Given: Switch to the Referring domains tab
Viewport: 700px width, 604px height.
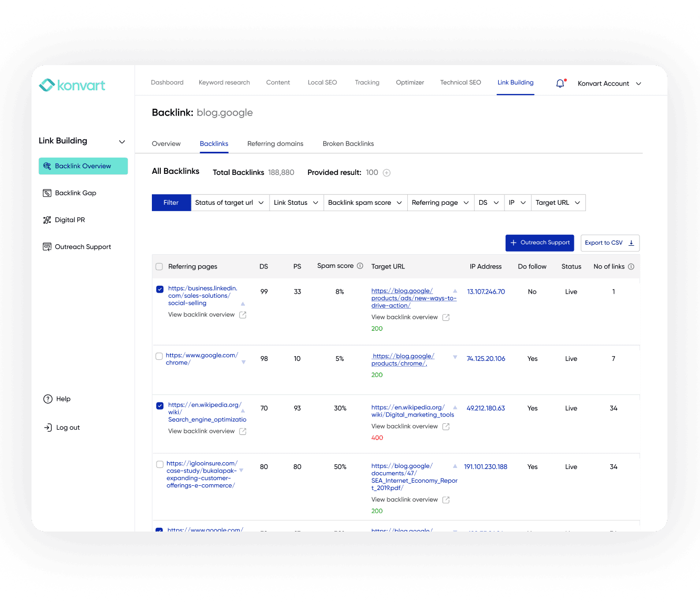Looking at the screenshot, I should click(x=275, y=143).
